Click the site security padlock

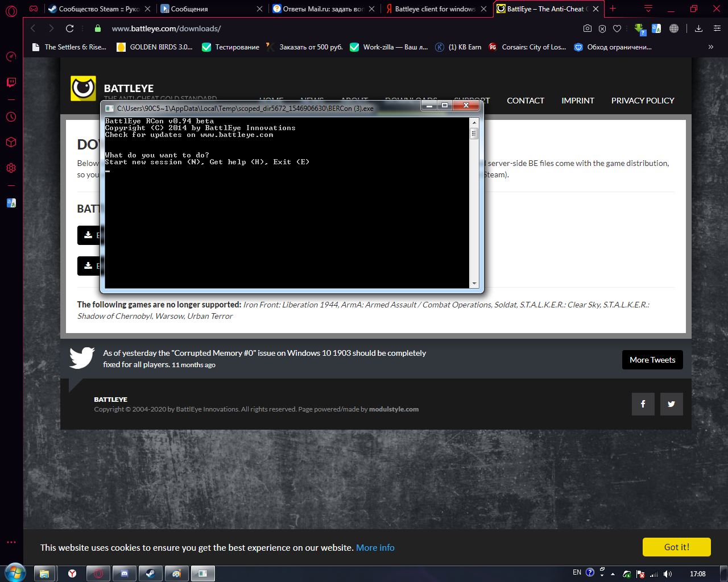[x=98, y=28]
